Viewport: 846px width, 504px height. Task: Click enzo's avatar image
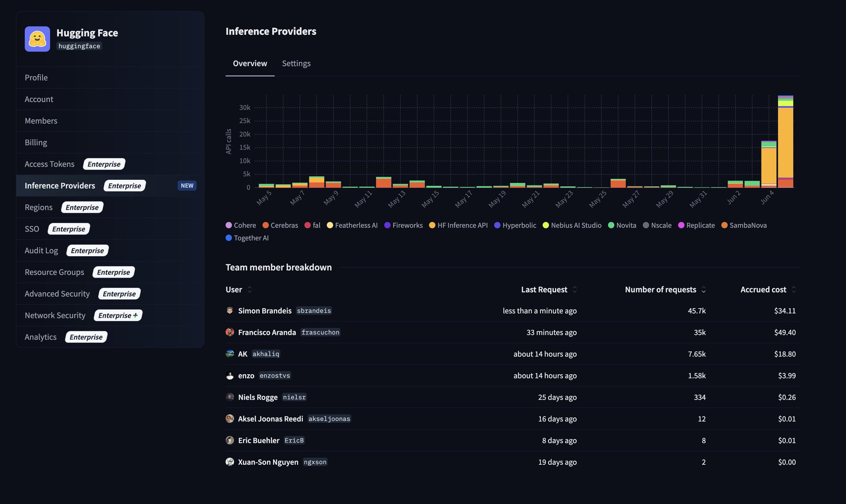click(230, 376)
